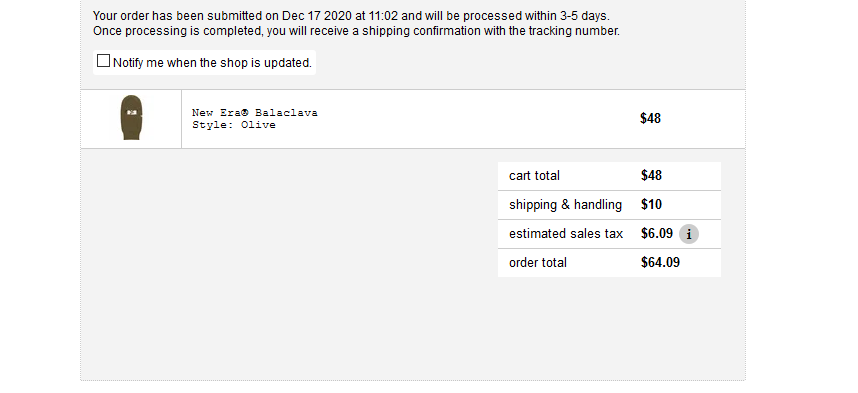Select the $6.09 sales tax amount
Viewport: 858px width, 393px height.
coord(657,234)
